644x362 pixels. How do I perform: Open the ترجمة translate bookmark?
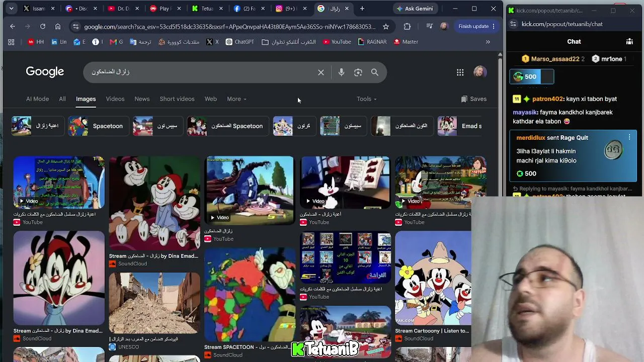click(x=140, y=42)
